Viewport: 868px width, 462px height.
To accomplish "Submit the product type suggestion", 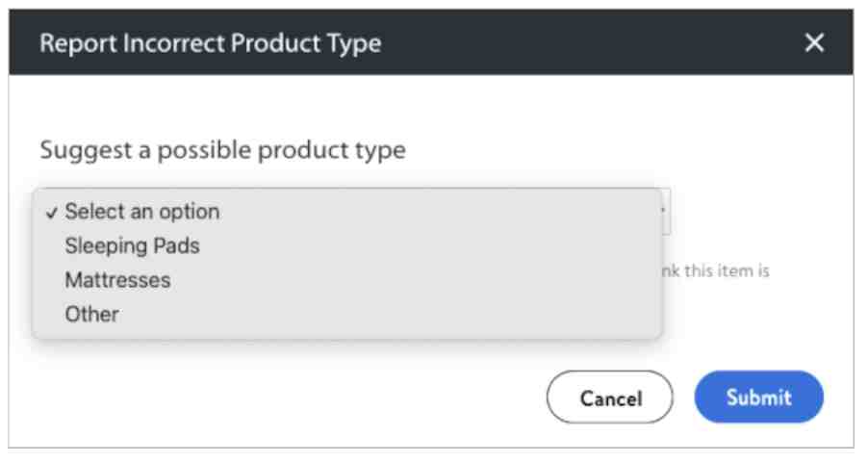I will pyautogui.click(x=758, y=397).
